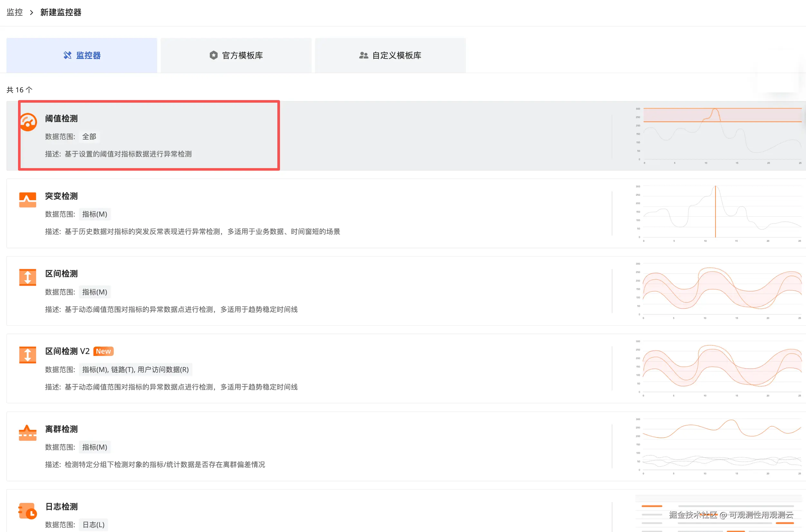This screenshot has width=806, height=532.
Task: Click the New badge on 区间检测 V2
Action: click(103, 351)
